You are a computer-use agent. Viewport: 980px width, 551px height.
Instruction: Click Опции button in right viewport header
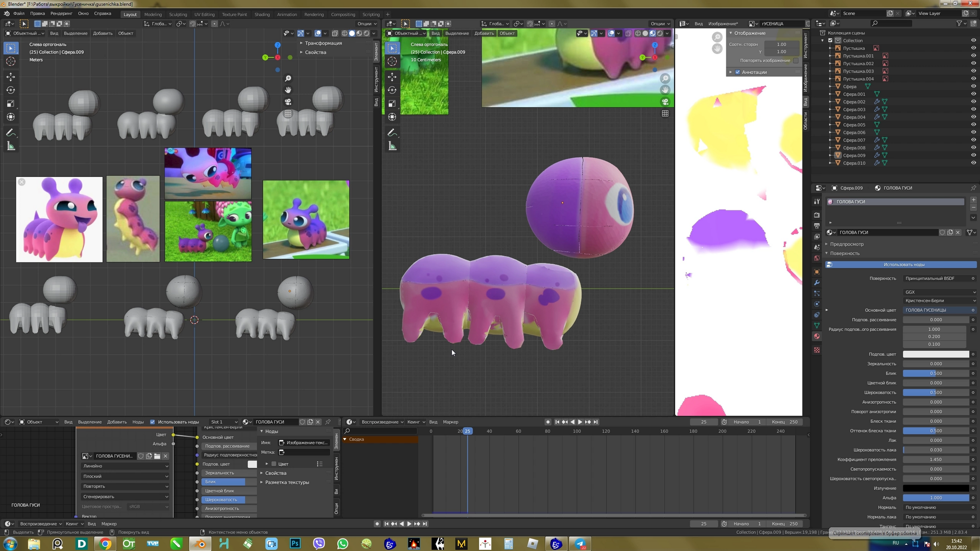coord(660,23)
